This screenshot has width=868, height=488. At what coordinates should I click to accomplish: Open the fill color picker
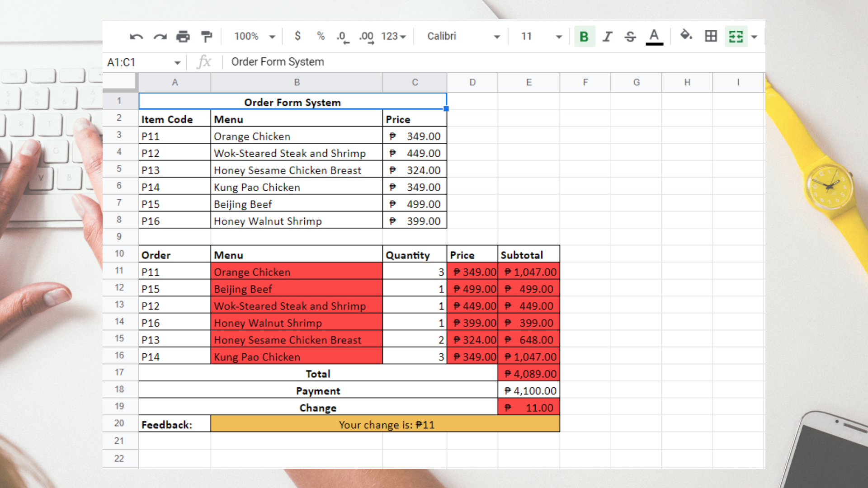[x=686, y=36]
